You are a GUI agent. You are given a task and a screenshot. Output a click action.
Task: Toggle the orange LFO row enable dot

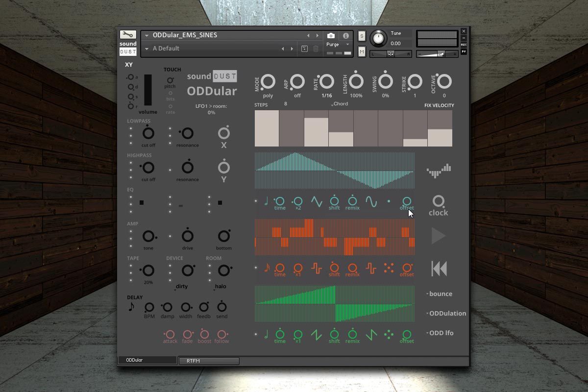tap(256, 268)
